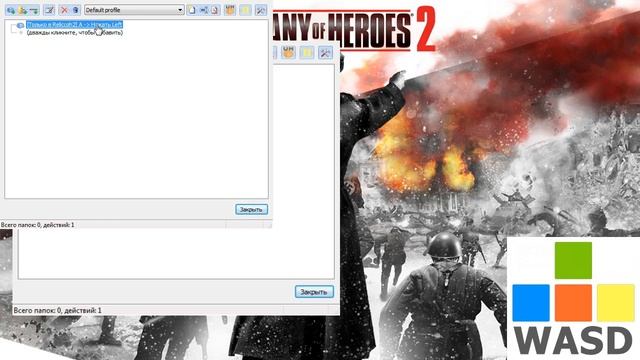Click the add action icon in front toolbar

[11, 10]
